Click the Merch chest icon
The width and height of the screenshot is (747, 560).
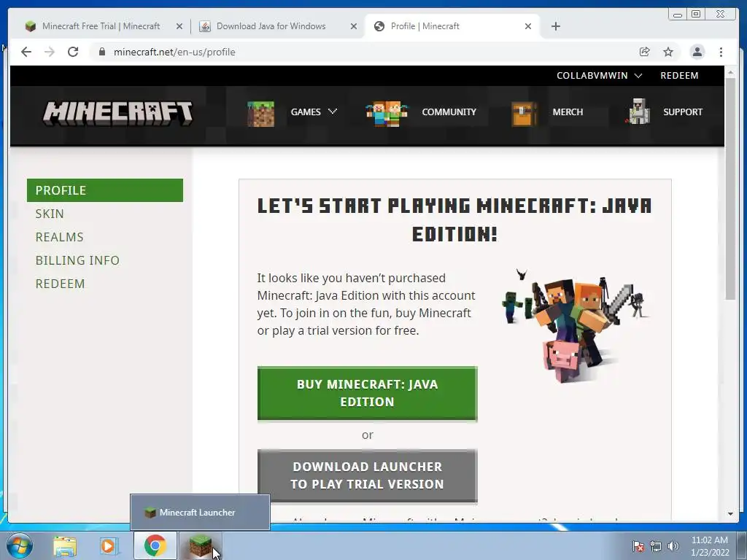click(x=524, y=114)
